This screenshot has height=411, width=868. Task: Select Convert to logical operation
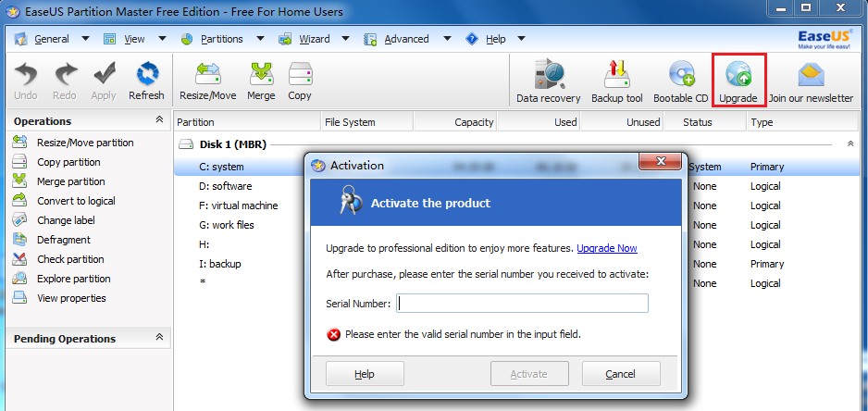(77, 201)
